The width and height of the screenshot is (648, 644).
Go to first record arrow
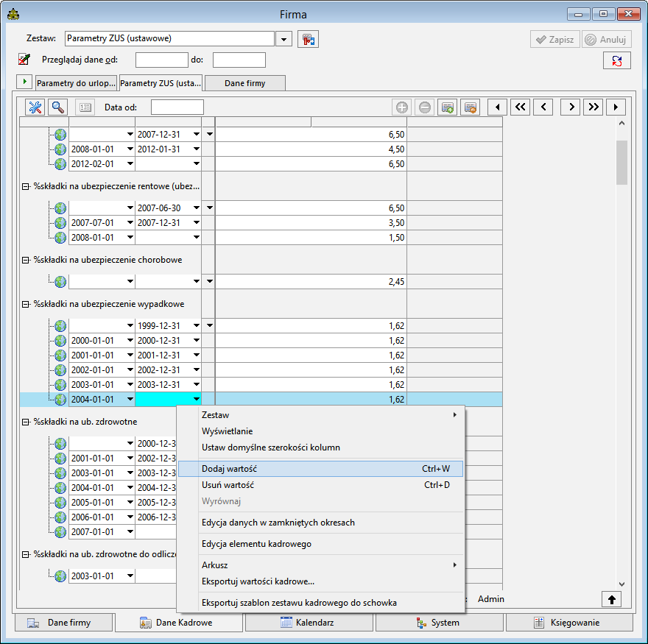coord(498,107)
